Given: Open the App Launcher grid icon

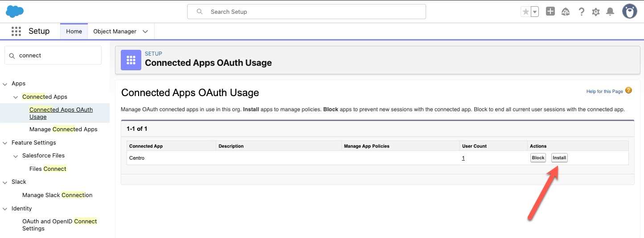Looking at the screenshot, I should coord(16,31).
